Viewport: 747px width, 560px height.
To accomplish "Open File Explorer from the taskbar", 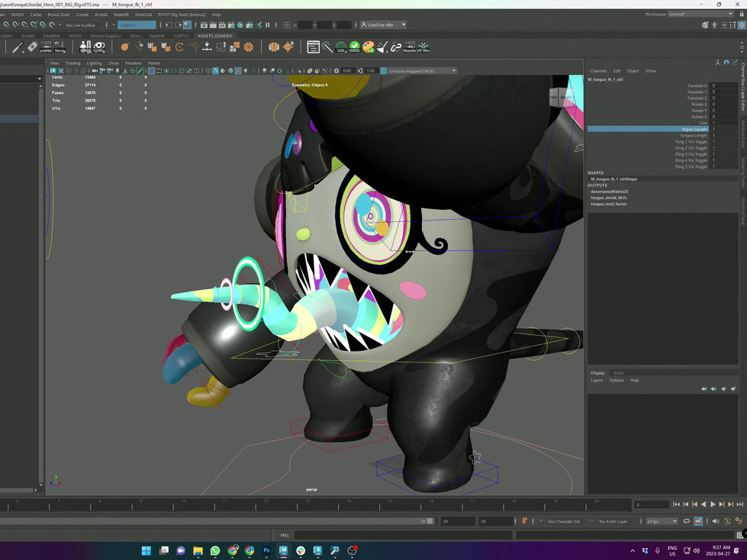I will 198,551.
